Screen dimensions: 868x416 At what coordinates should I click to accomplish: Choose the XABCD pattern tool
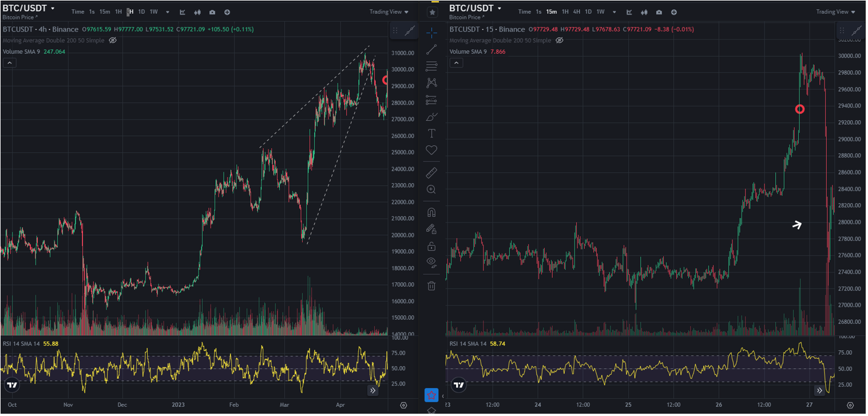431,83
